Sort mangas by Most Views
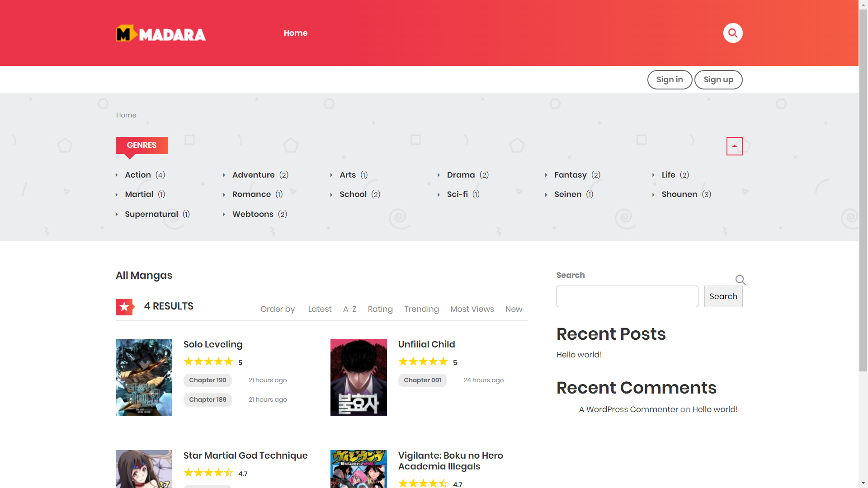The image size is (868, 488). 472,309
